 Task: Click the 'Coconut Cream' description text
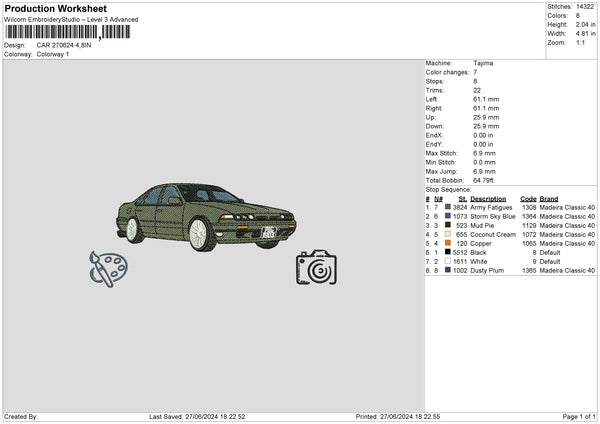[x=493, y=235]
